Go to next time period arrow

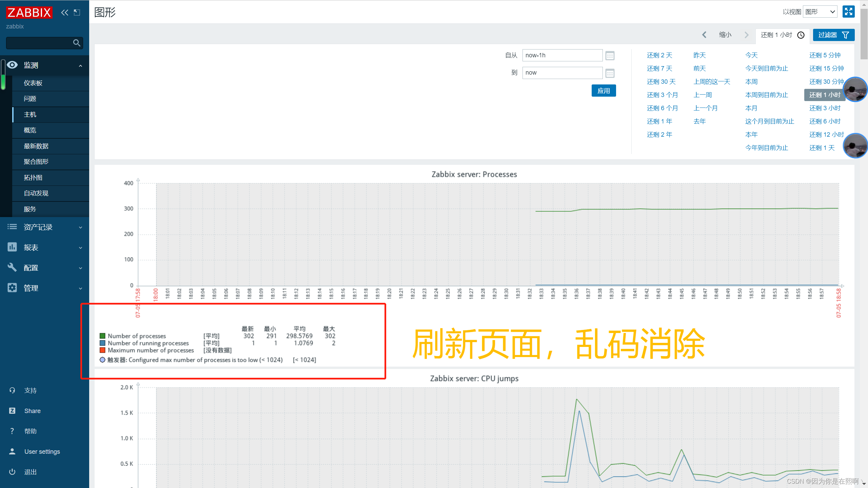coord(746,35)
